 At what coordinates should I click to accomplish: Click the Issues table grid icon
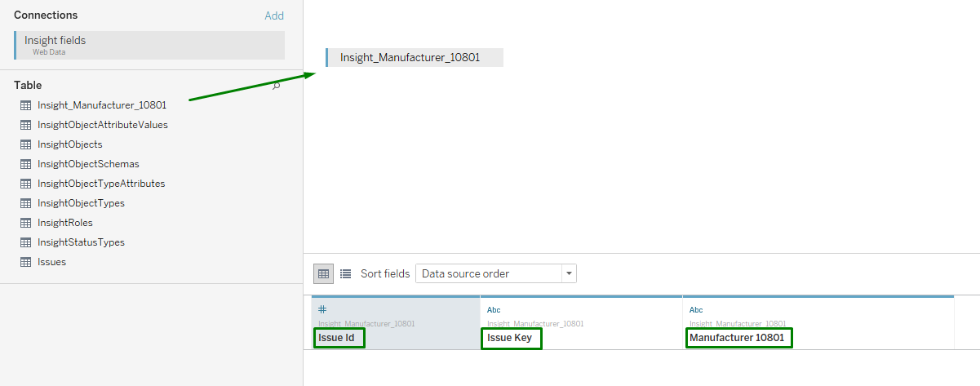(x=25, y=262)
